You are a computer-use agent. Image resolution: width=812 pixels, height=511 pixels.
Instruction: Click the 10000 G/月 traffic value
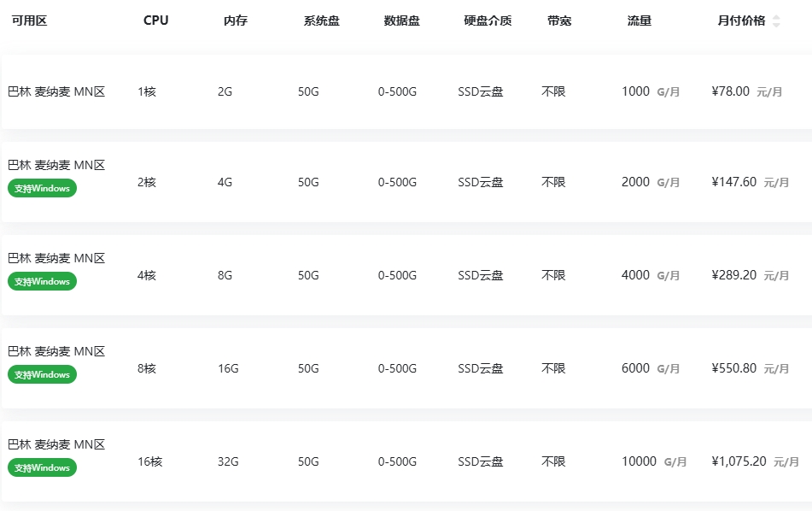point(653,461)
